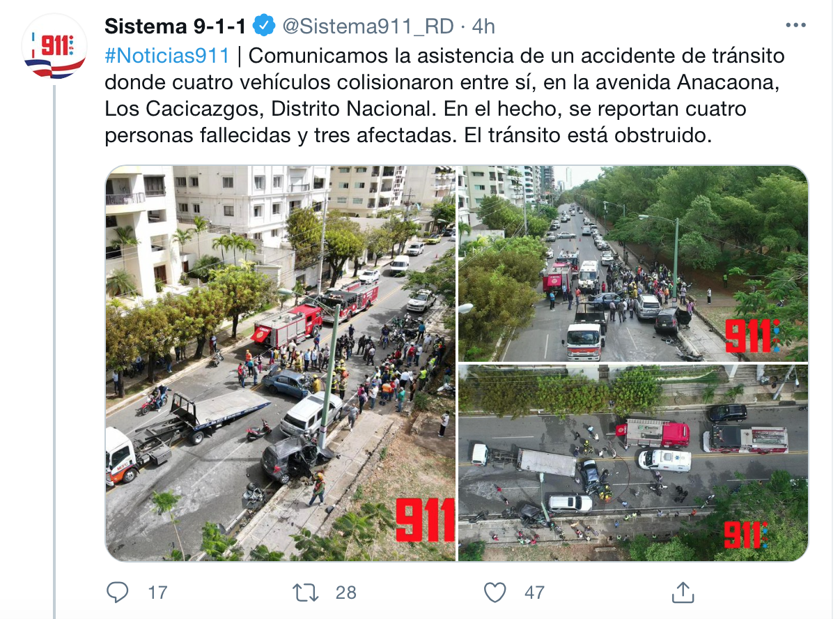This screenshot has width=840, height=619.
Task: Click the blue verified badge
Action: (x=263, y=26)
